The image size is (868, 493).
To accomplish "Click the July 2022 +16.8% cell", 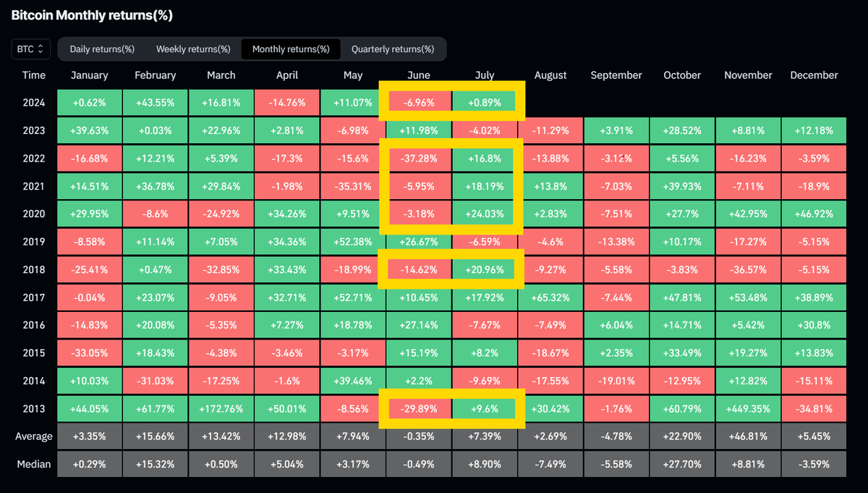I will (x=485, y=158).
